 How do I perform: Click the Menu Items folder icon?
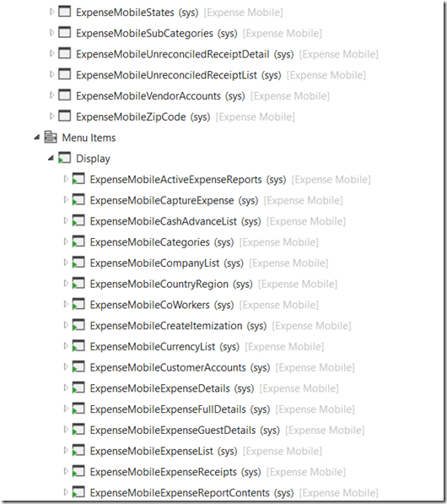(51, 138)
